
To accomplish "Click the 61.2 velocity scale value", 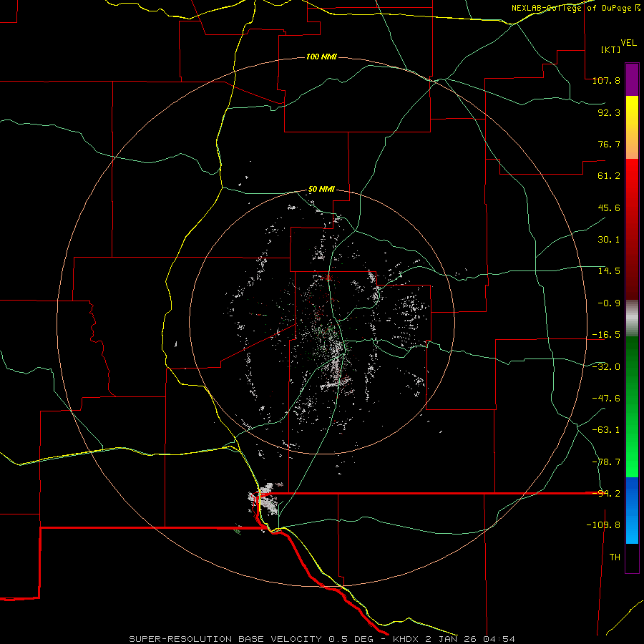I will point(609,176).
